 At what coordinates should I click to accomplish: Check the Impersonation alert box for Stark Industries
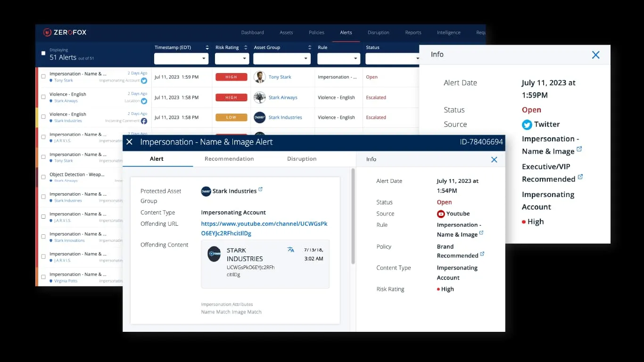[43, 197]
